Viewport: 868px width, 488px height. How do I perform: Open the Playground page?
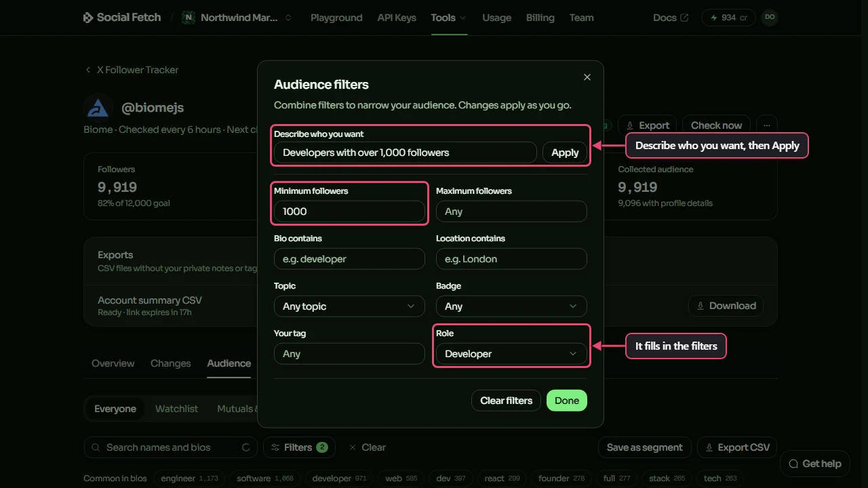336,18
